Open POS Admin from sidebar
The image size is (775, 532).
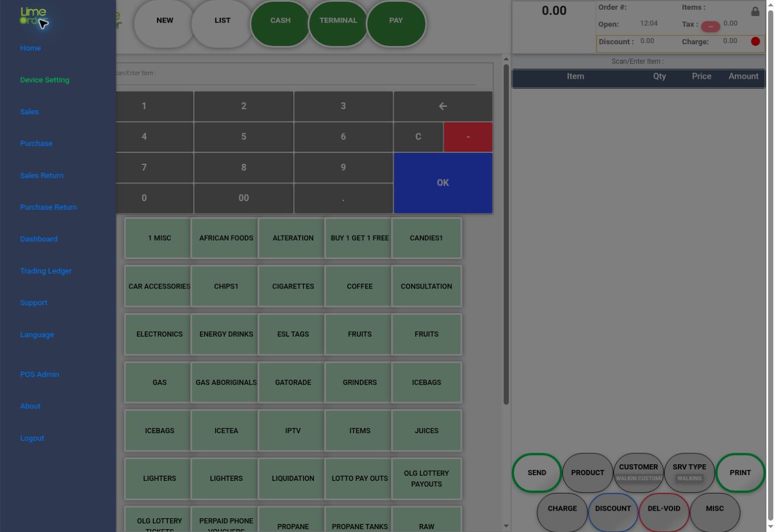[x=40, y=375]
